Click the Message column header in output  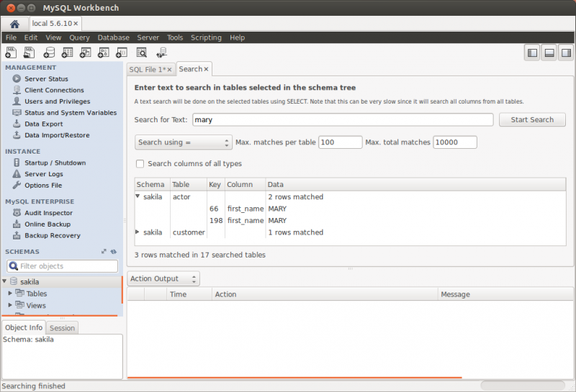pyautogui.click(x=505, y=294)
